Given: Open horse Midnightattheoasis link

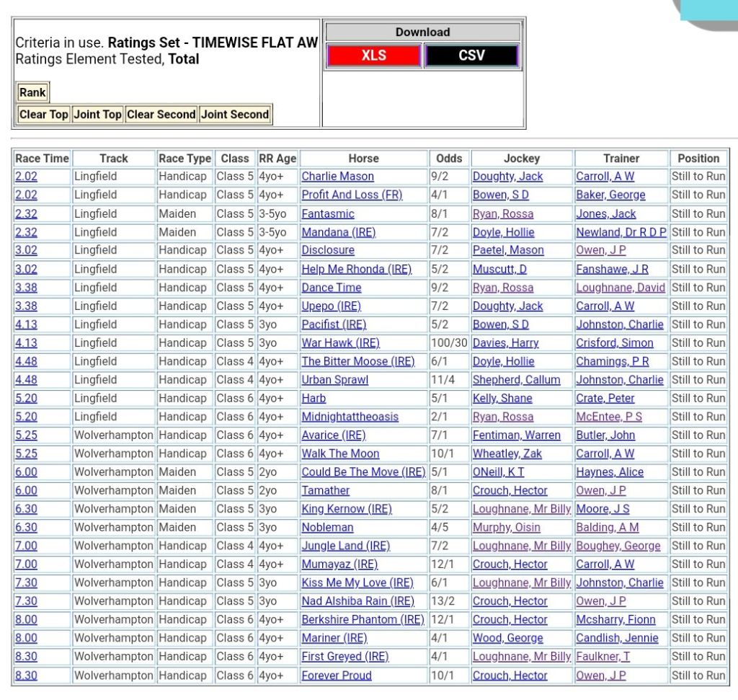Looking at the screenshot, I should coord(350,417).
